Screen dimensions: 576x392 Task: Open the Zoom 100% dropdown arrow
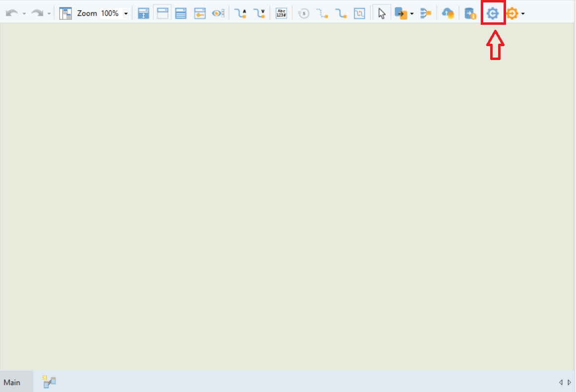pyautogui.click(x=126, y=14)
